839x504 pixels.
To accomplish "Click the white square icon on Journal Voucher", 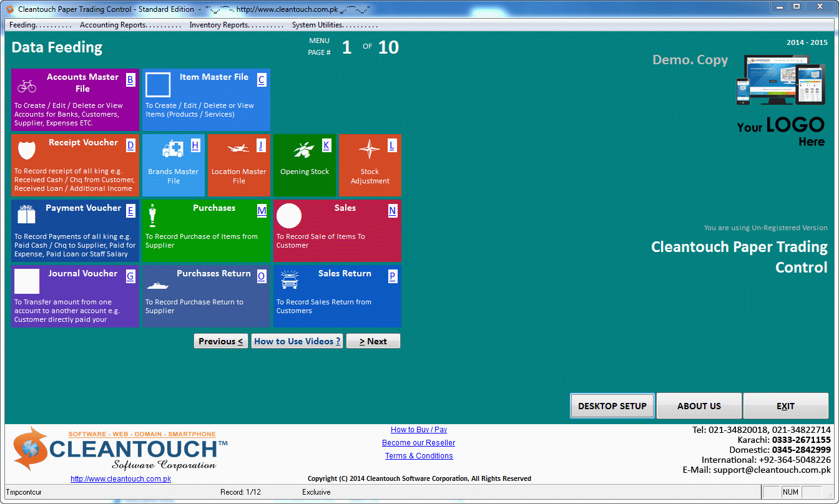I will coord(27,281).
